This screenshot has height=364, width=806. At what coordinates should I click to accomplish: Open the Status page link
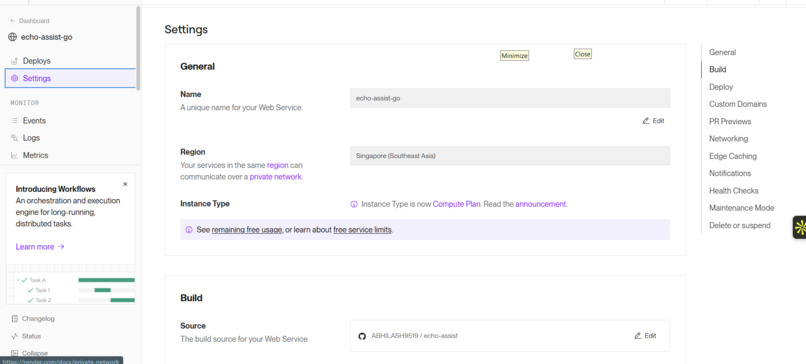31,336
